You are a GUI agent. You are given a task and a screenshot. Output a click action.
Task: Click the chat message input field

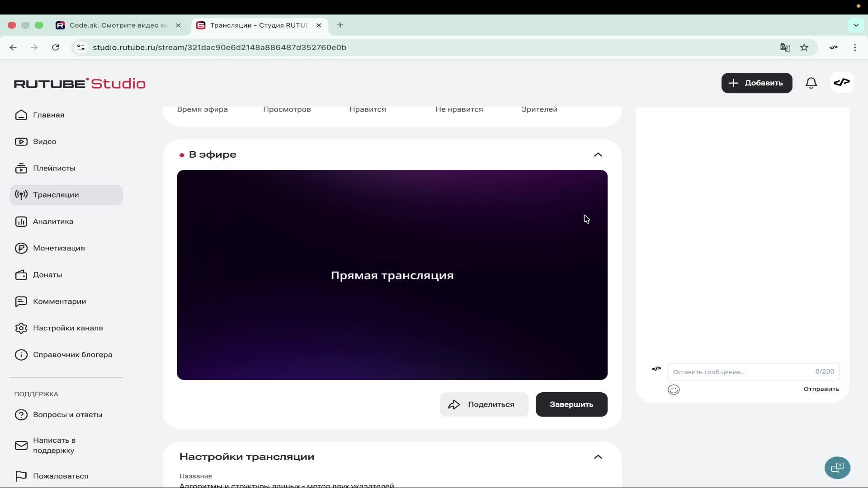pyautogui.click(x=741, y=372)
